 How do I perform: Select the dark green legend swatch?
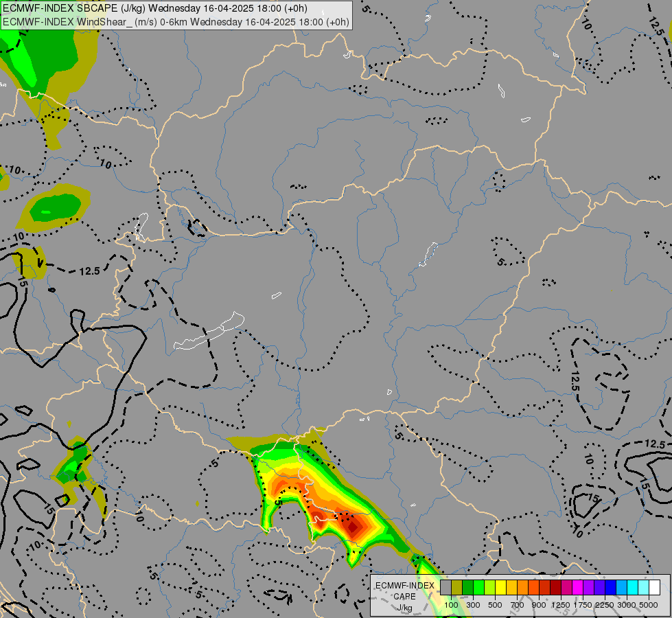468,588
